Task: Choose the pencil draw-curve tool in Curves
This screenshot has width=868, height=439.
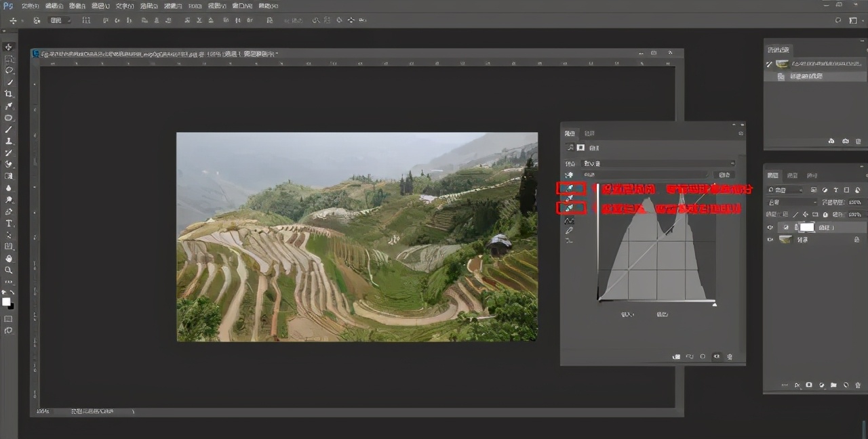Action: (570, 230)
